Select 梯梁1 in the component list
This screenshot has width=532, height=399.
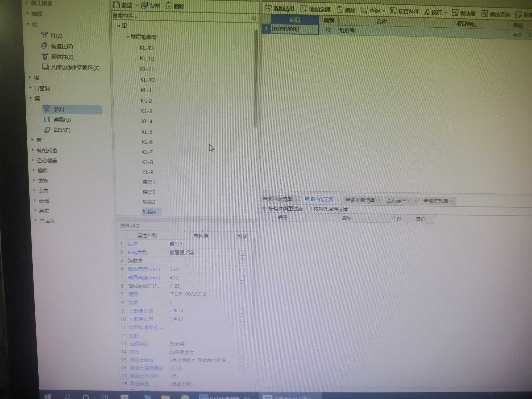pos(148,182)
